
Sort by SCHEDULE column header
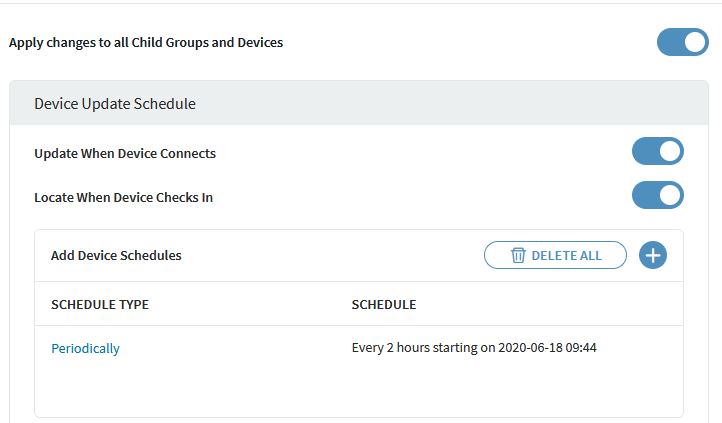[384, 304]
